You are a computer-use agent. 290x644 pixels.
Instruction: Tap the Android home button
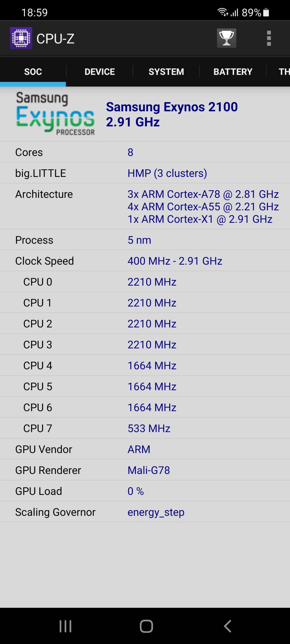click(x=146, y=626)
